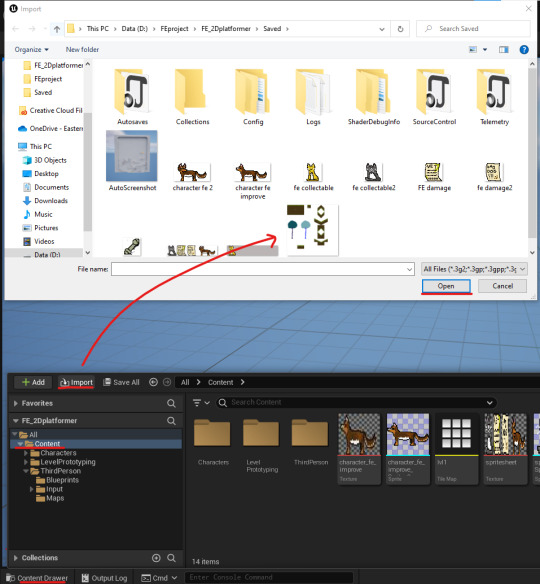Viewport: 540px width, 584px height.
Task: Click the Change your view icon
Action: point(473,50)
